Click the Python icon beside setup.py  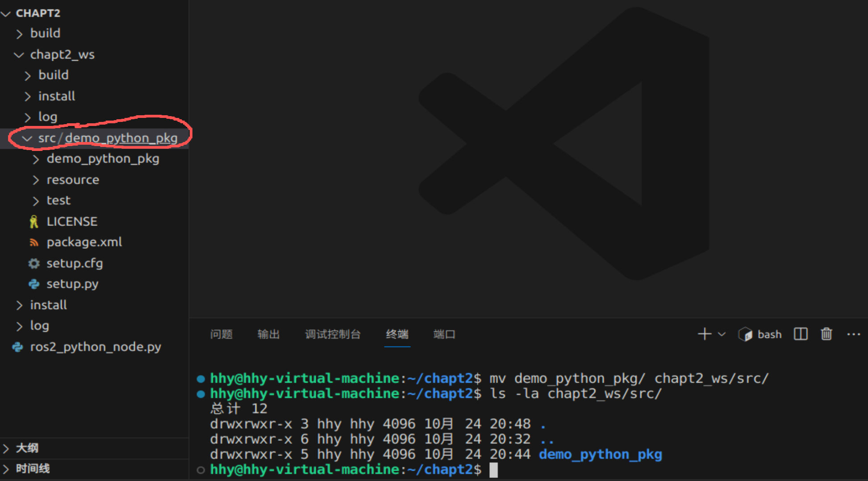coord(34,284)
